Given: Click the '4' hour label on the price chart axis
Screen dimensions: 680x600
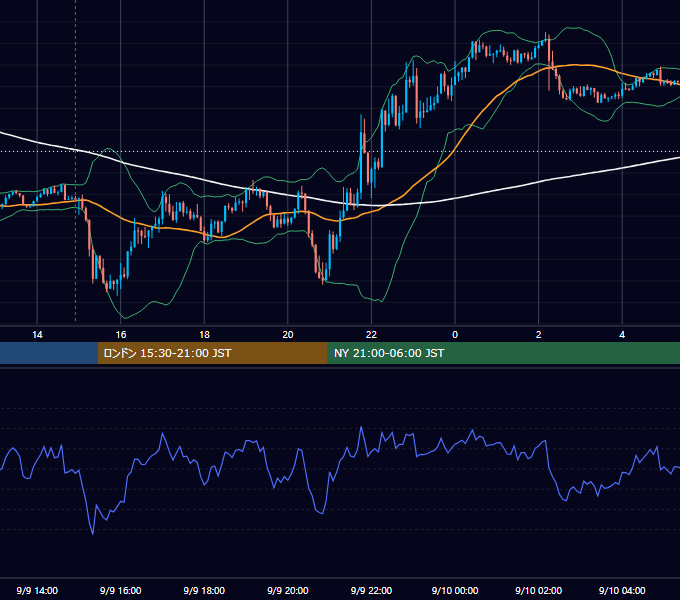Looking at the screenshot, I should 622,335.
